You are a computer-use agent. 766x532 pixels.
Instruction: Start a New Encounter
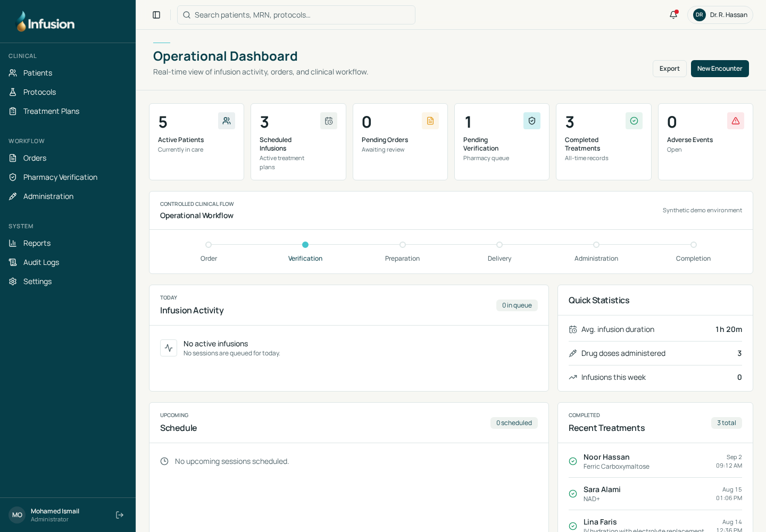pyautogui.click(x=720, y=69)
